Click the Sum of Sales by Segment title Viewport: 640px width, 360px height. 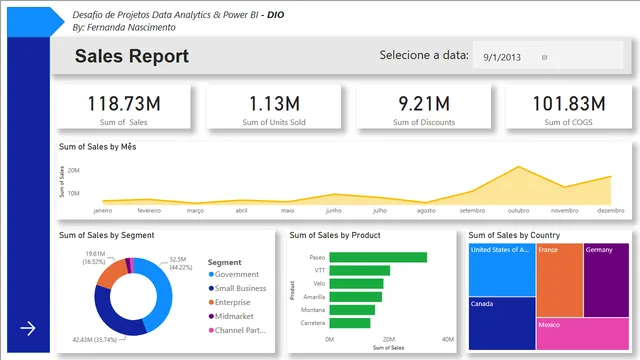click(x=107, y=235)
